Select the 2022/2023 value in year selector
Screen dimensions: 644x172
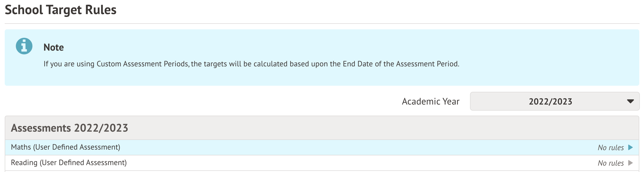[x=550, y=101]
